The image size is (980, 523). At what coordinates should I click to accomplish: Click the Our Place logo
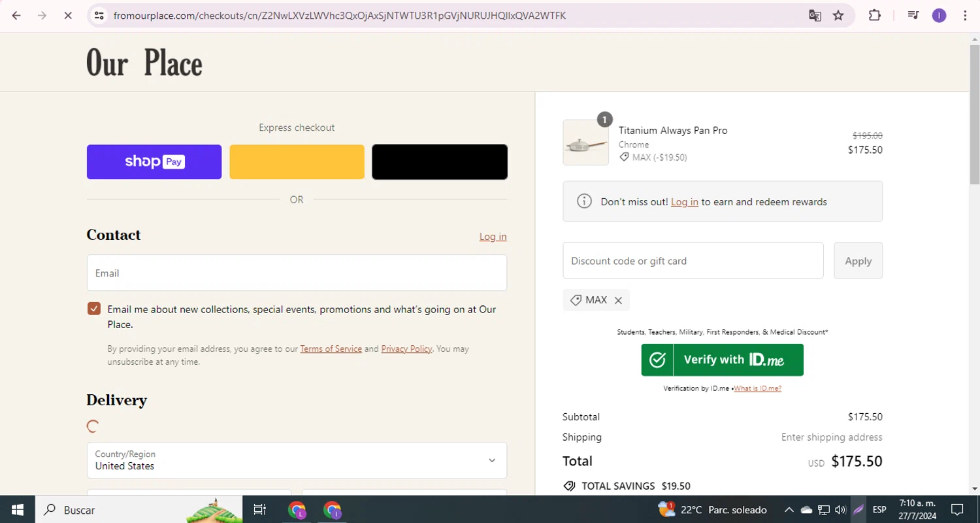pyautogui.click(x=144, y=63)
